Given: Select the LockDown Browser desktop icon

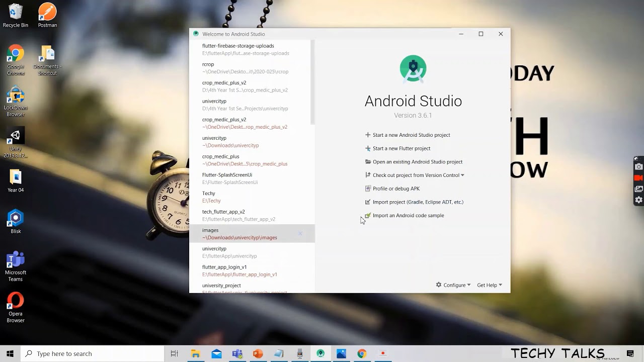Looking at the screenshot, I should tap(16, 102).
